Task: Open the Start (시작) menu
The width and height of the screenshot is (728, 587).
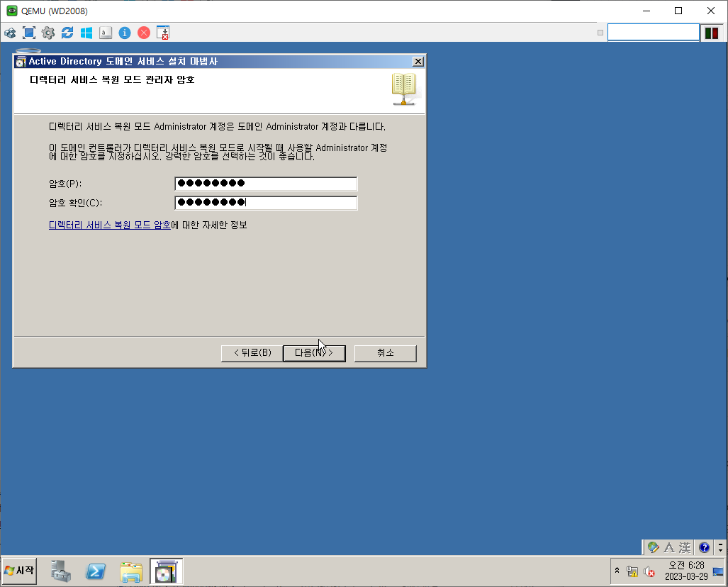Action: point(19,571)
